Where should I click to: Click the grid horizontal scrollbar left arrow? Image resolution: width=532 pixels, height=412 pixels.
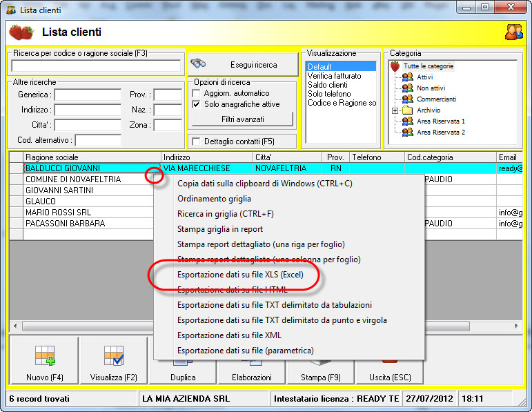point(15,326)
